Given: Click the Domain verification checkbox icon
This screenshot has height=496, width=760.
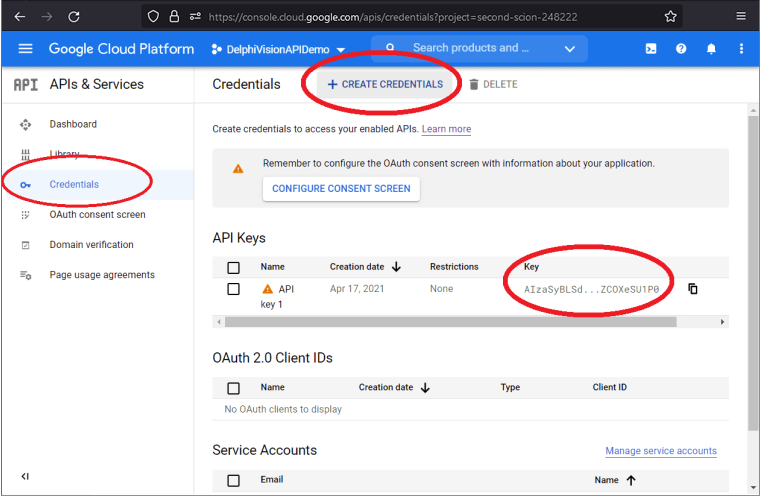Looking at the screenshot, I should (x=25, y=245).
